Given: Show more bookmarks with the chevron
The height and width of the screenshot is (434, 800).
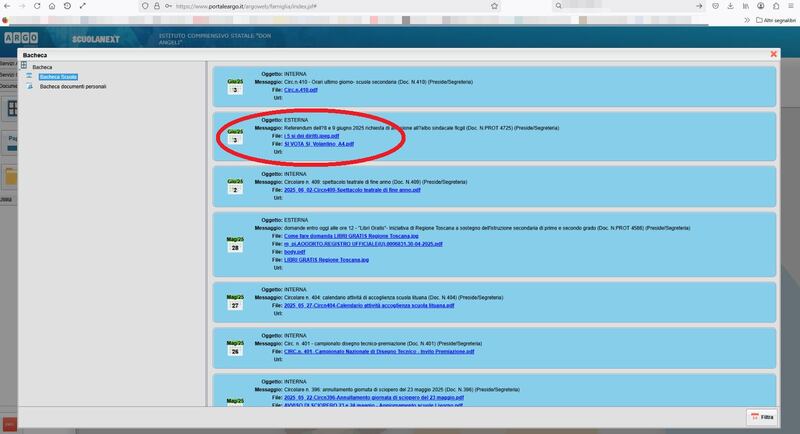Looking at the screenshot, I should 747,20.
